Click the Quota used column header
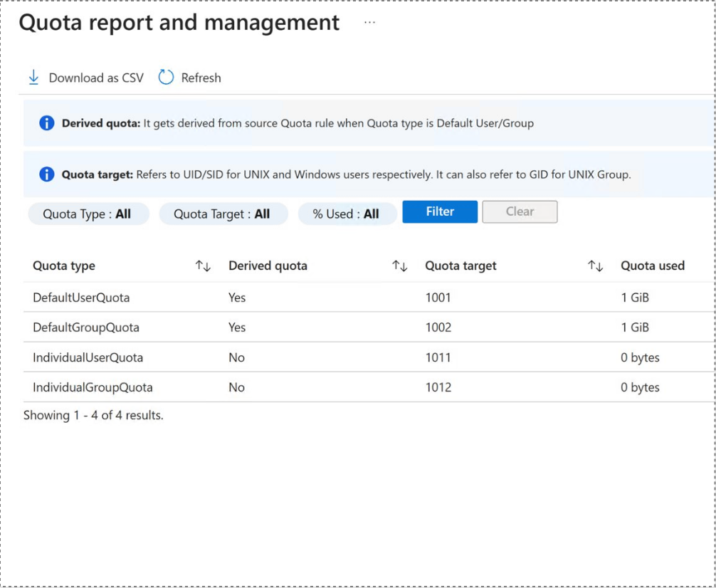 653,266
